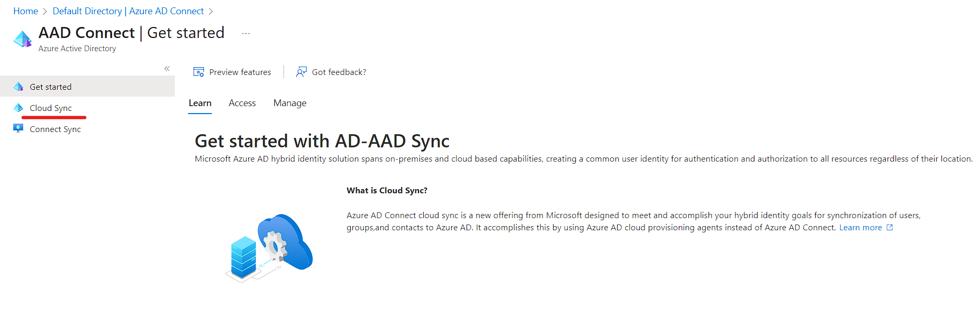Image resolution: width=980 pixels, height=309 pixels.
Task: Open Default Directory | Azure AD Connect breadcrumb link
Action: click(x=128, y=11)
